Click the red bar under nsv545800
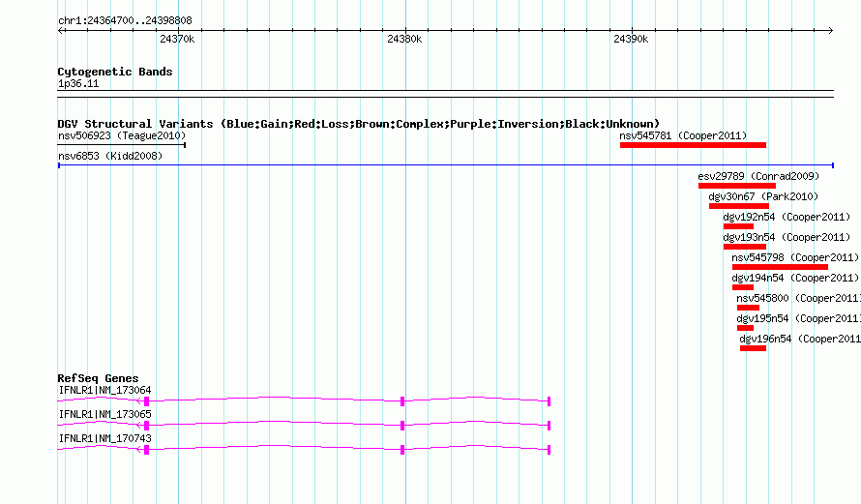This screenshot has width=861, height=504. (x=748, y=308)
